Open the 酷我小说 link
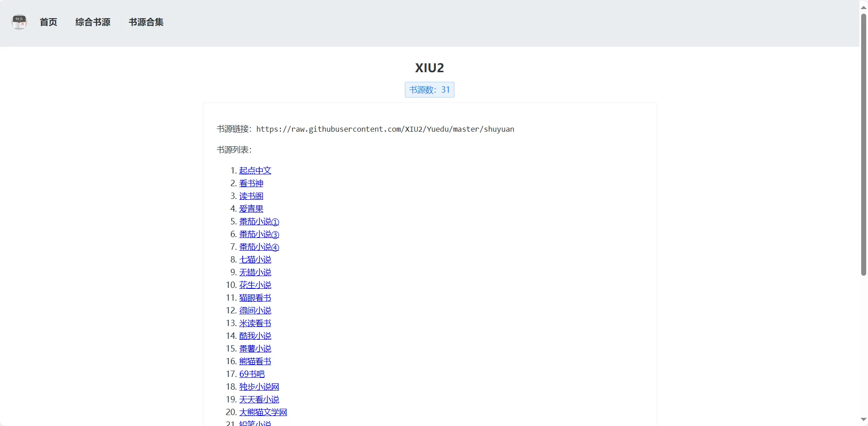Viewport: 868px width, 426px height. coord(255,336)
